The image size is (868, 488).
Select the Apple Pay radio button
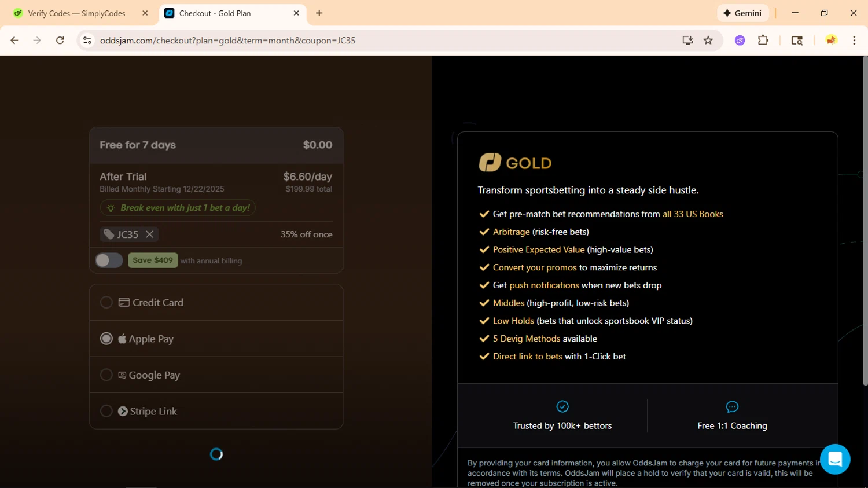coord(106,339)
